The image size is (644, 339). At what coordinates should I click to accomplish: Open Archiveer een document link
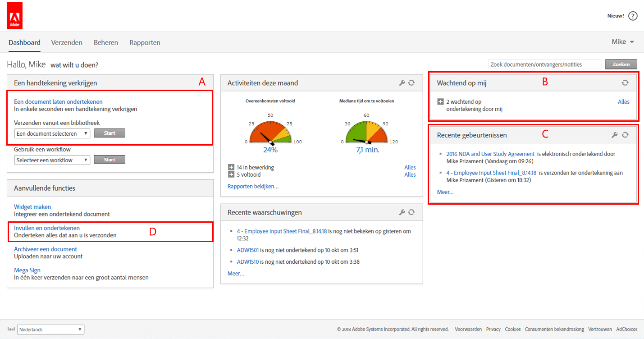tap(46, 249)
